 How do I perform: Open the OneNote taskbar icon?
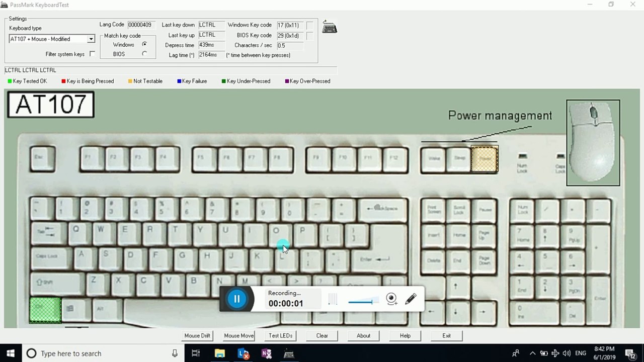click(x=267, y=353)
